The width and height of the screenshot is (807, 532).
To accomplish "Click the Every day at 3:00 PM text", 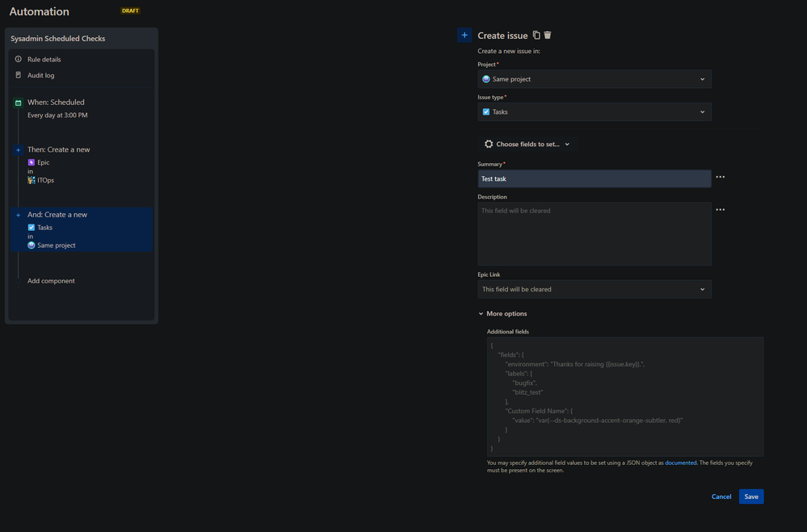I will pyautogui.click(x=57, y=115).
